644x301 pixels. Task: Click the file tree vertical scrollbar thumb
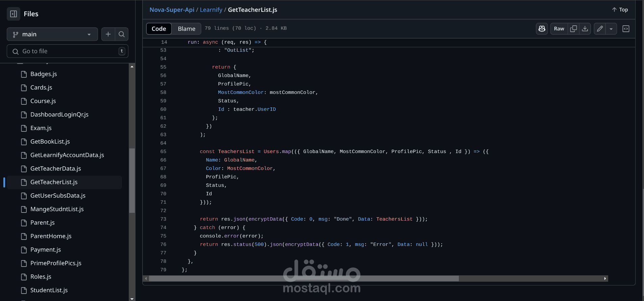[x=132, y=180]
